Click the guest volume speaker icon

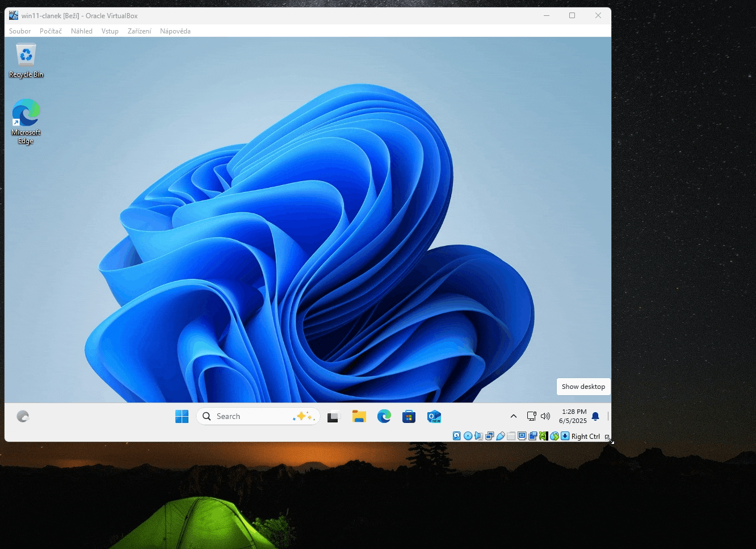coord(545,416)
